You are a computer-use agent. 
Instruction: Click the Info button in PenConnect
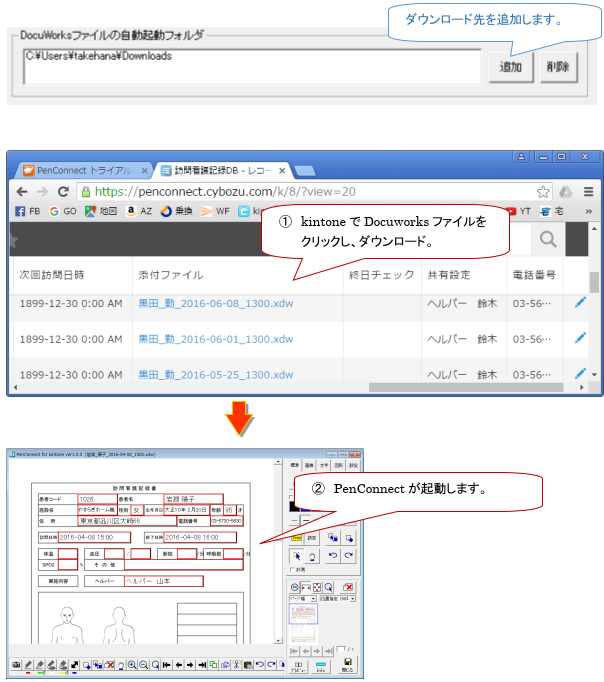(x=320, y=667)
